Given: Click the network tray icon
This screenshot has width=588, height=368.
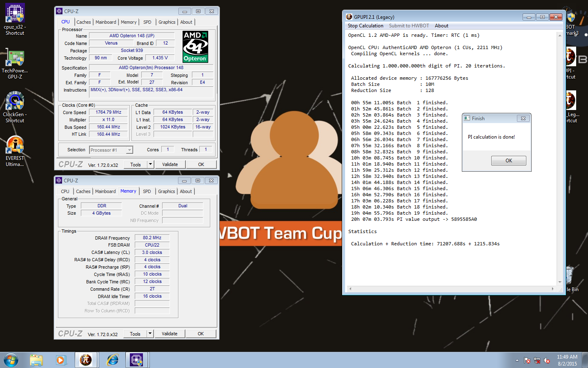Looking at the screenshot, I should coord(537,360).
